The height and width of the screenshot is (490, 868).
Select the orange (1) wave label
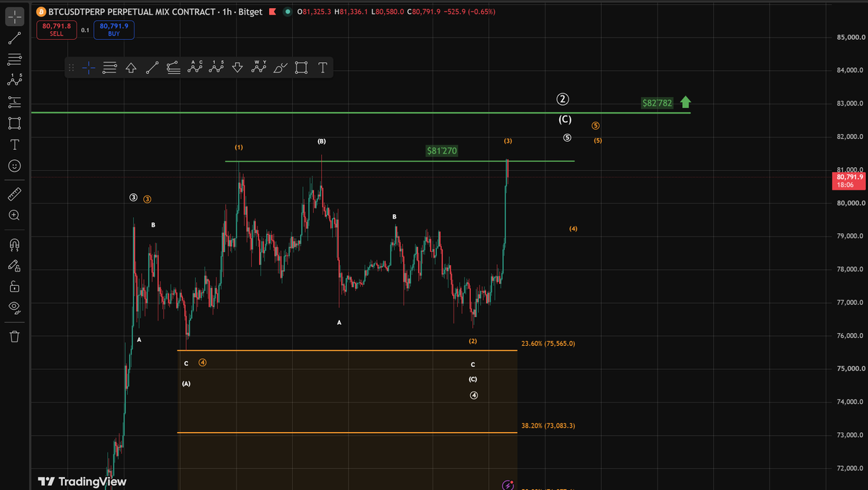pyautogui.click(x=239, y=147)
